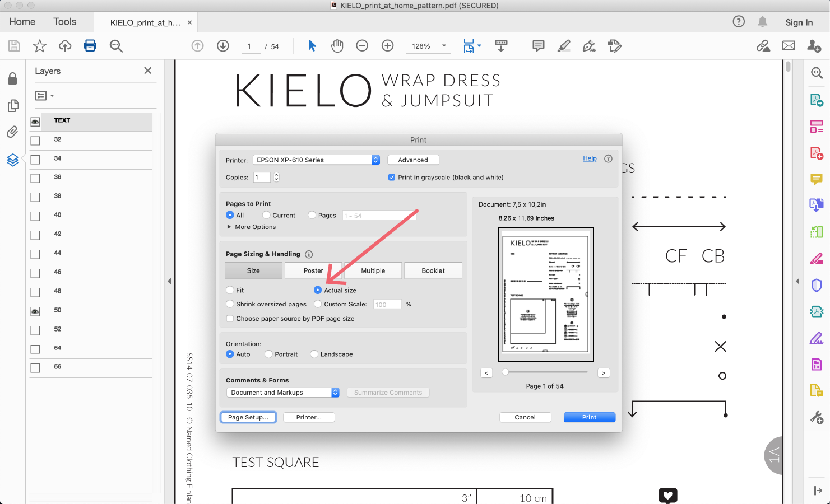Show layer 32 with its checkbox
This screenshot has height=504, width=830.
pyautogui.click(x=35, y=141)
